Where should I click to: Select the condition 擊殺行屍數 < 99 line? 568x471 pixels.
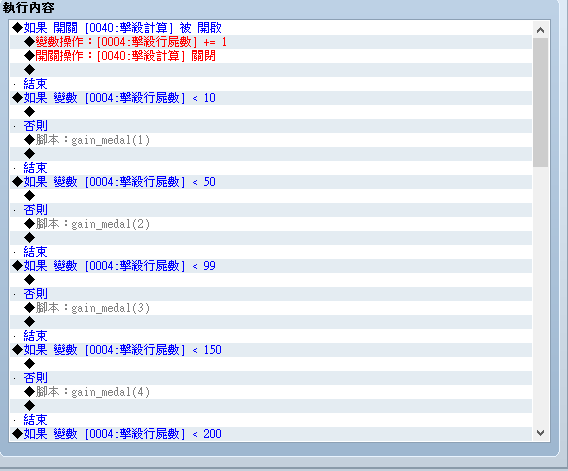point(271,266)
